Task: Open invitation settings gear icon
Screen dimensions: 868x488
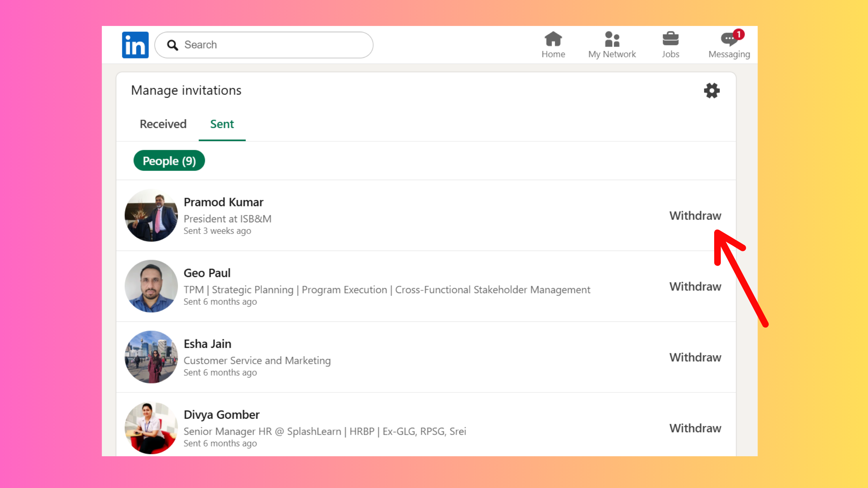Action: 712,91
